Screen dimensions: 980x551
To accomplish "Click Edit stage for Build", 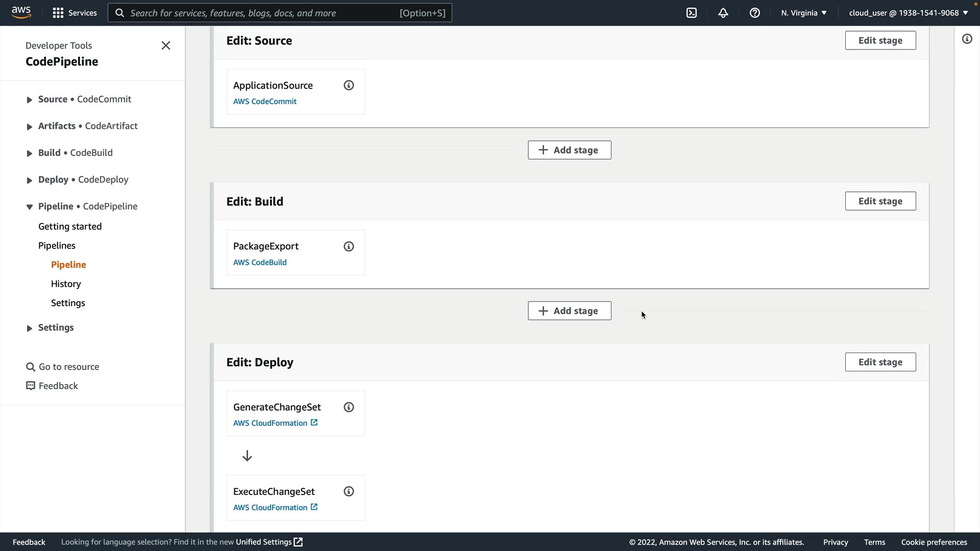I will tap(880, 201).
